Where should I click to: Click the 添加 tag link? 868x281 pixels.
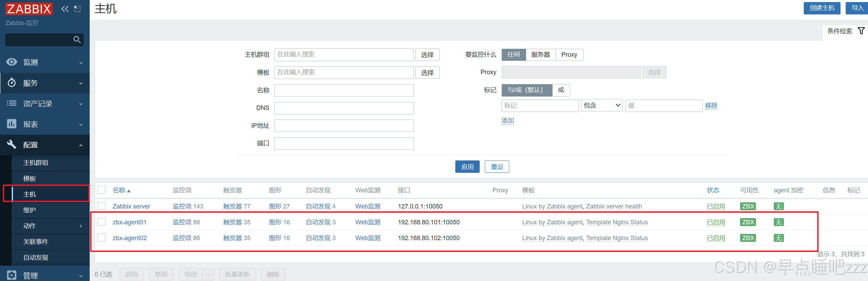508,121
